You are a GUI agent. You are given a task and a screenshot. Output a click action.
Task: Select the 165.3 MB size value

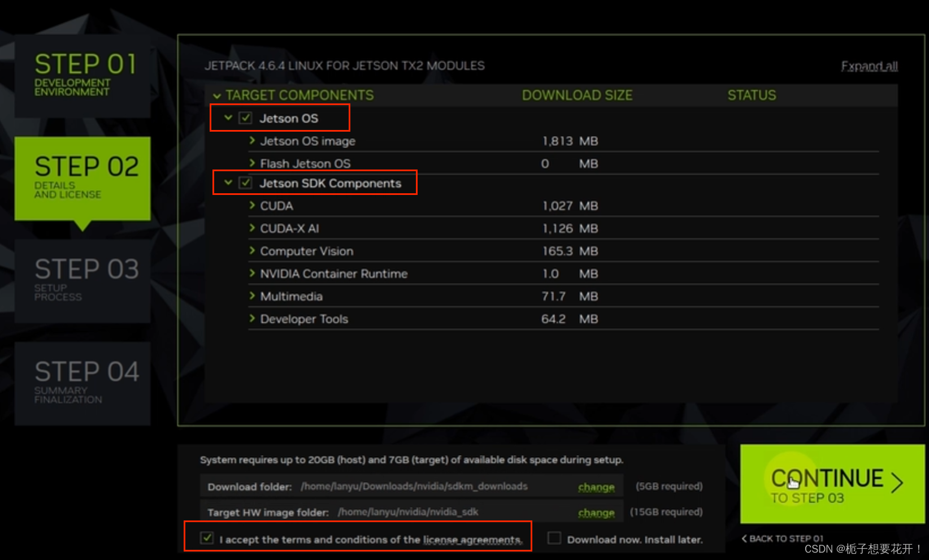click(x=570, y=251)
